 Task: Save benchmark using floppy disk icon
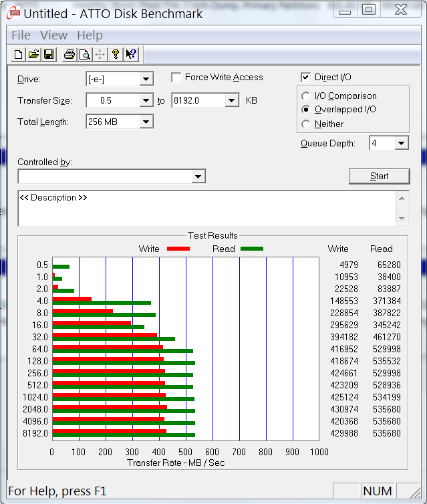[x=49, y=55]
